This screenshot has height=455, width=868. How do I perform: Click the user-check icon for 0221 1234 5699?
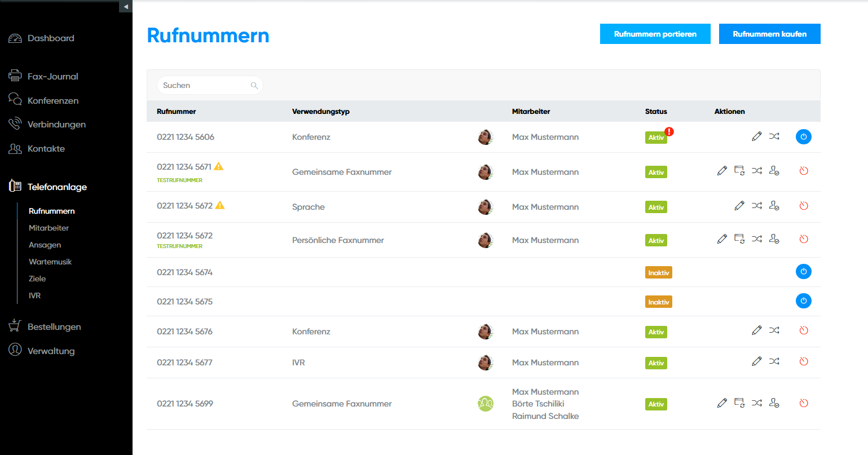pos(774,403)
